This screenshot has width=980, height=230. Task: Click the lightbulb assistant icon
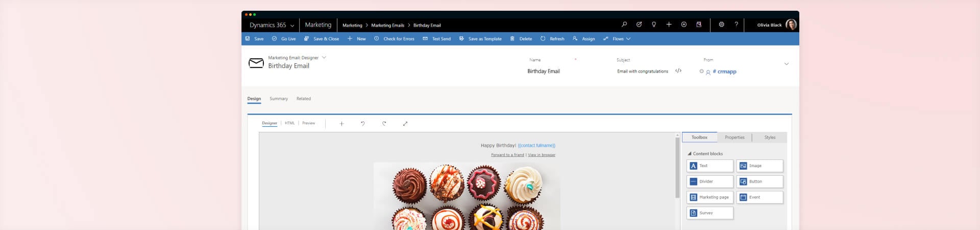coord(654,25)
